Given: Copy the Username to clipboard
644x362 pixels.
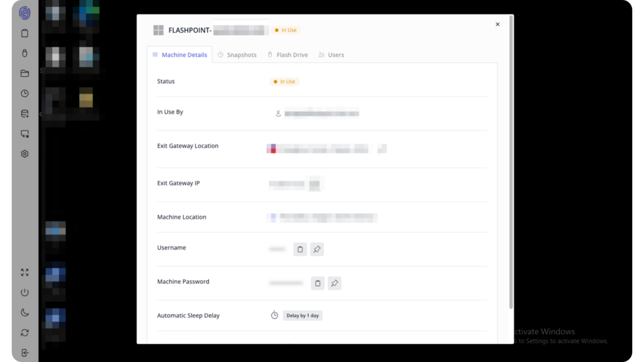Looking at the screenshot, I should (x=300, y=249).
